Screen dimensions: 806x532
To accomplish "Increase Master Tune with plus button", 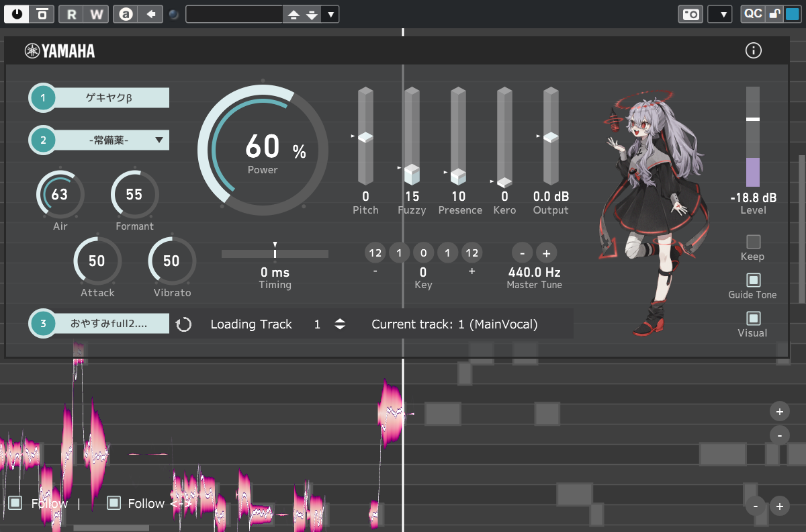I will coord(547,253).
